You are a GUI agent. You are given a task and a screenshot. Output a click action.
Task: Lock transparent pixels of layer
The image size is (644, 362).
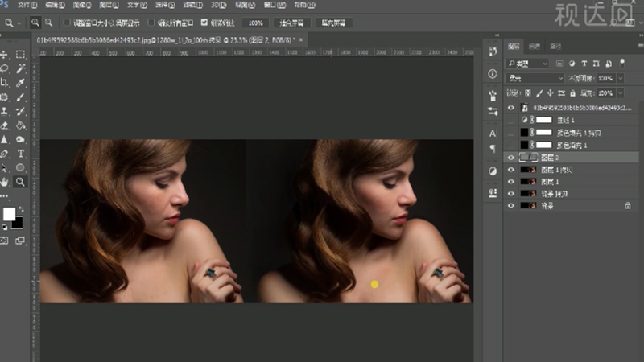coord(528,93)
